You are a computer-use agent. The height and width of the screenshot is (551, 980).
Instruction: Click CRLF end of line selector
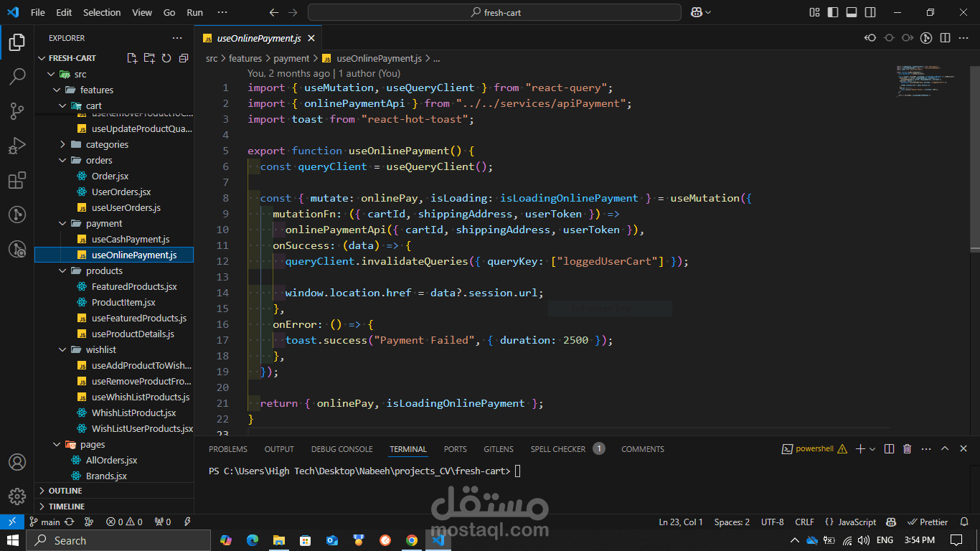click(804, 522)
